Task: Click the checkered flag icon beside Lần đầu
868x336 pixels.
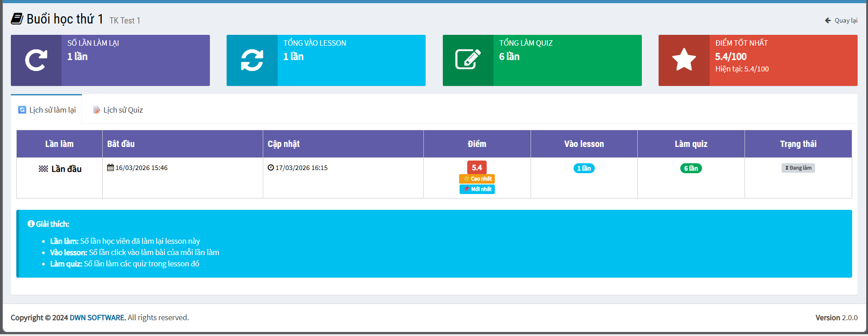Action: 43,169
